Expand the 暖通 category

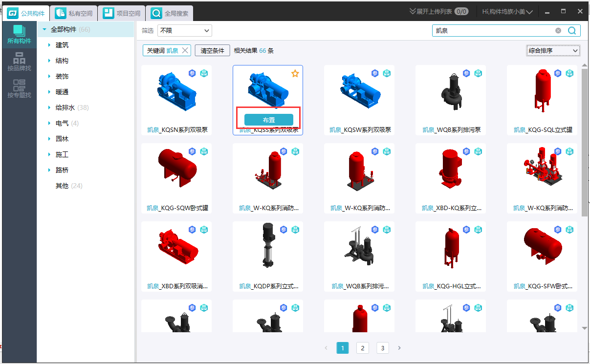click(49, 92)
